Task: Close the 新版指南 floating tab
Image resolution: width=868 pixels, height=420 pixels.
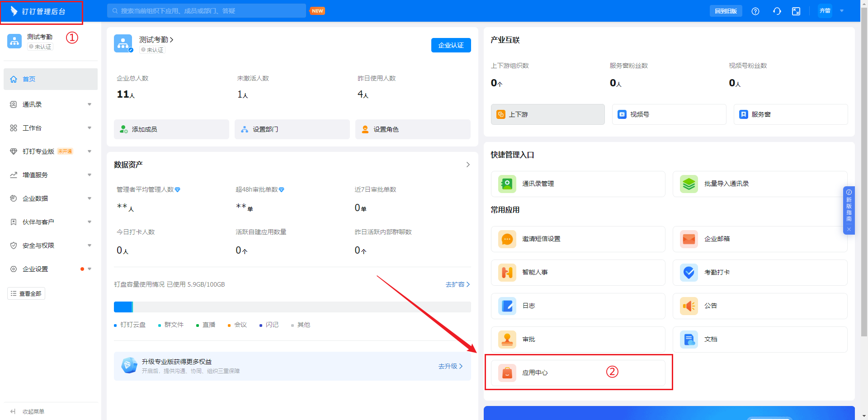Action: (849, 229)
